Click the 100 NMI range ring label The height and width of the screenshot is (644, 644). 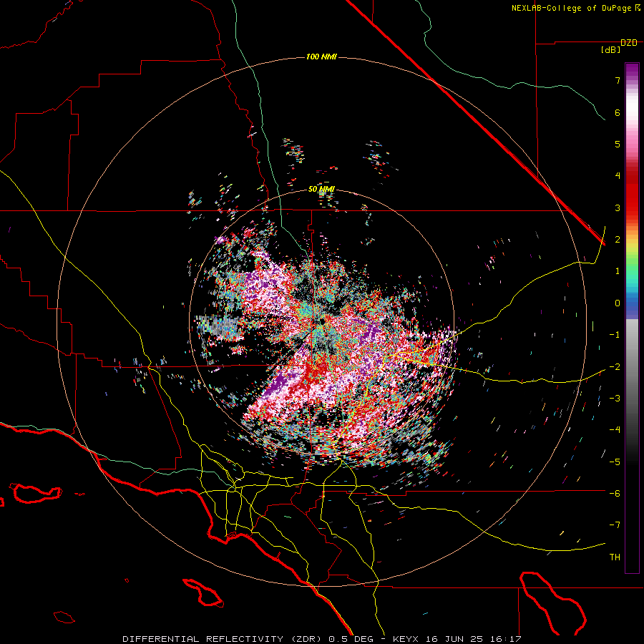[321, 57]
